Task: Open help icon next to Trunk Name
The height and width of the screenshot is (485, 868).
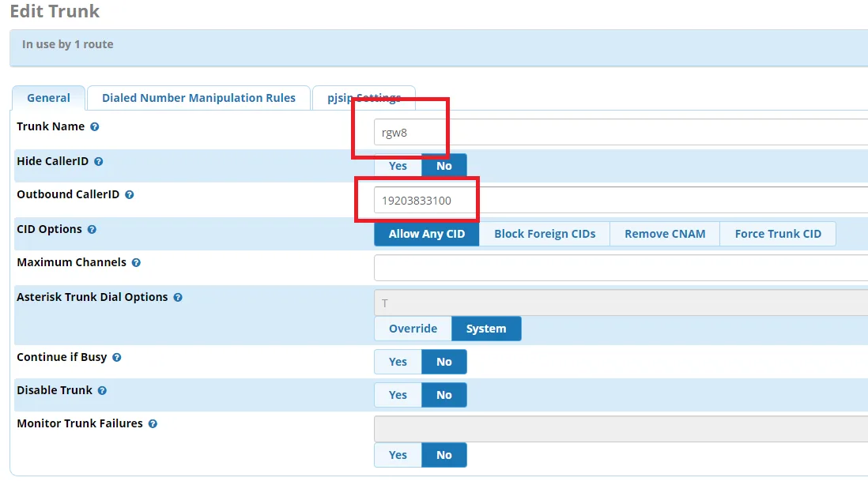Action: pos(95,126)
